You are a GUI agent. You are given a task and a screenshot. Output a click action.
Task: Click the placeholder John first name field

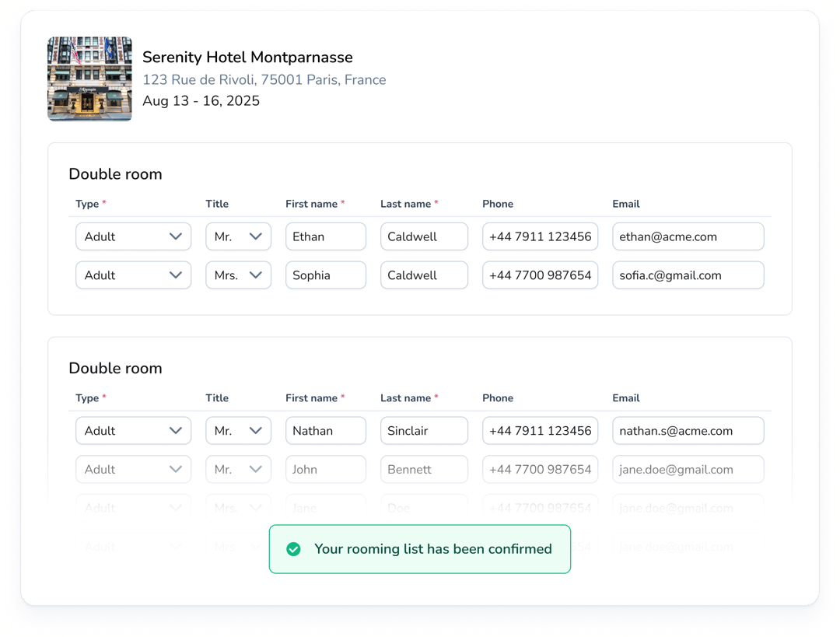click(325, 470)
